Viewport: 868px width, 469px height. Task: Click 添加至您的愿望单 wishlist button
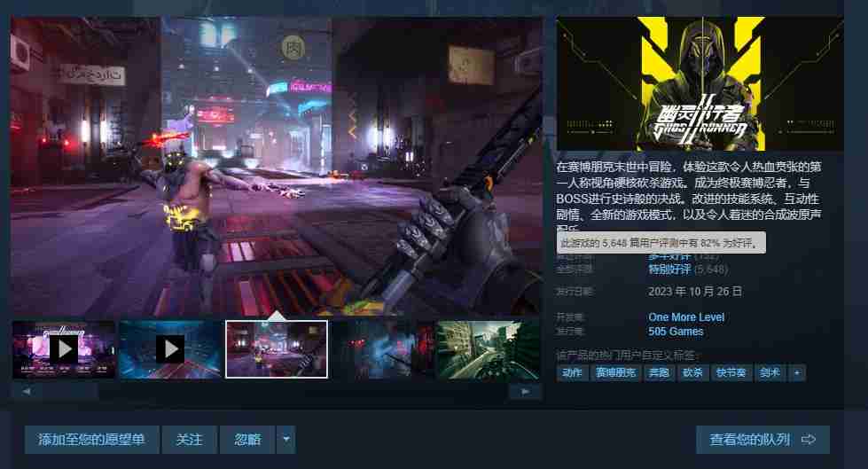[91, 440]
